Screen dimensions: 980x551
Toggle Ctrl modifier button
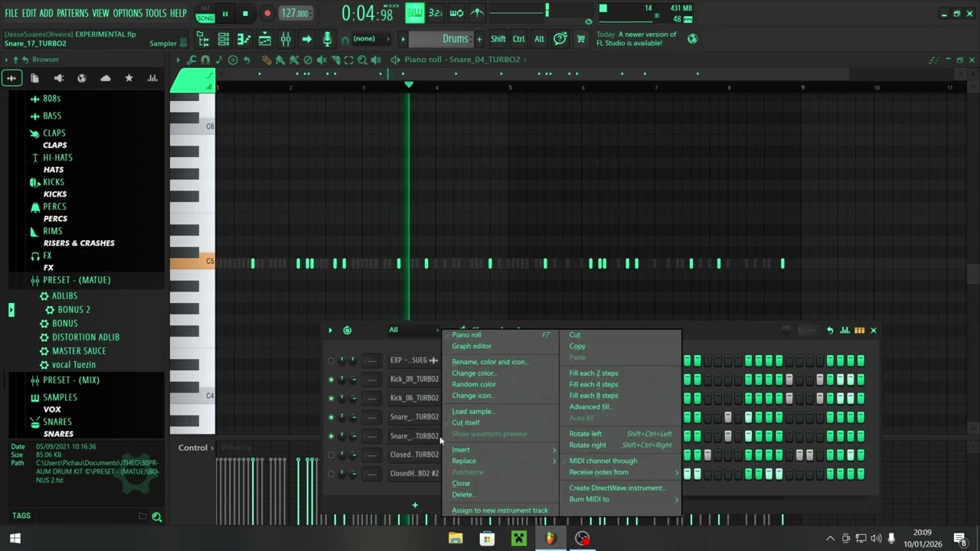pyautogui.click(x=518, y=39)
